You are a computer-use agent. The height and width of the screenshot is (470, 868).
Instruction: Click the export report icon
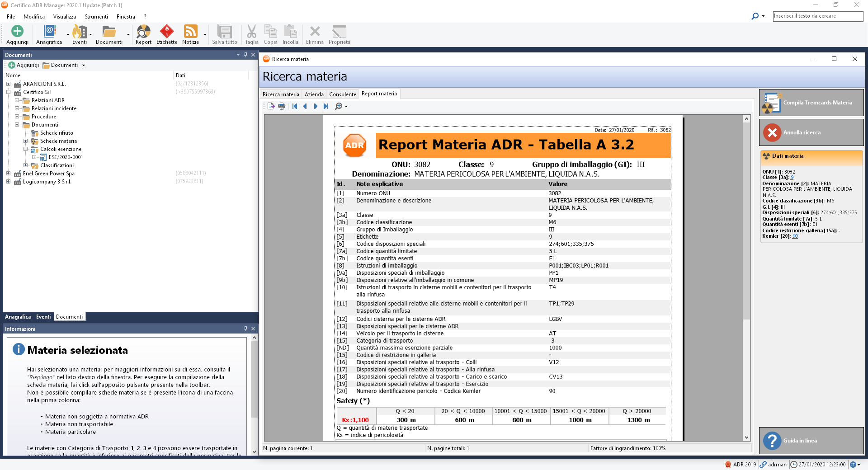pos(271,106)
